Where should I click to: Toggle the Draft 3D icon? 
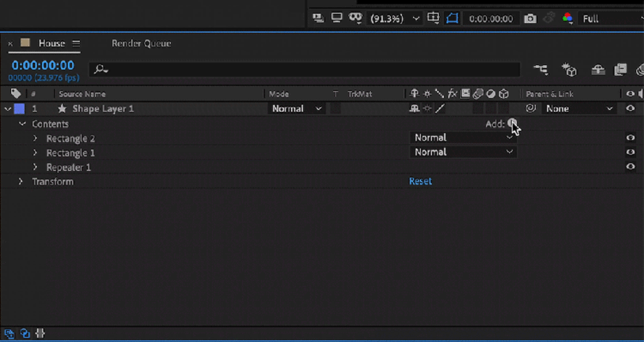click(569, 70)
